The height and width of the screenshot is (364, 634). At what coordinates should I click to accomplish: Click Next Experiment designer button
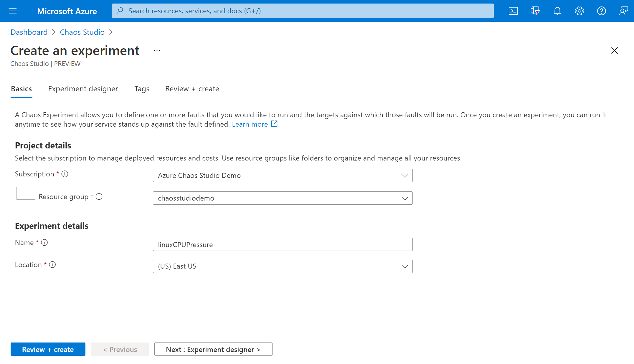213,349
